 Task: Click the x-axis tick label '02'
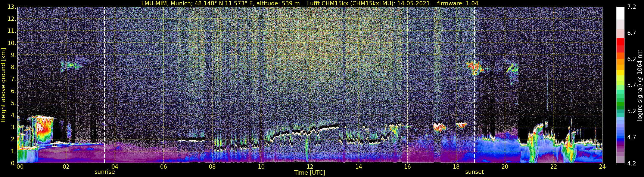point(66,167)
